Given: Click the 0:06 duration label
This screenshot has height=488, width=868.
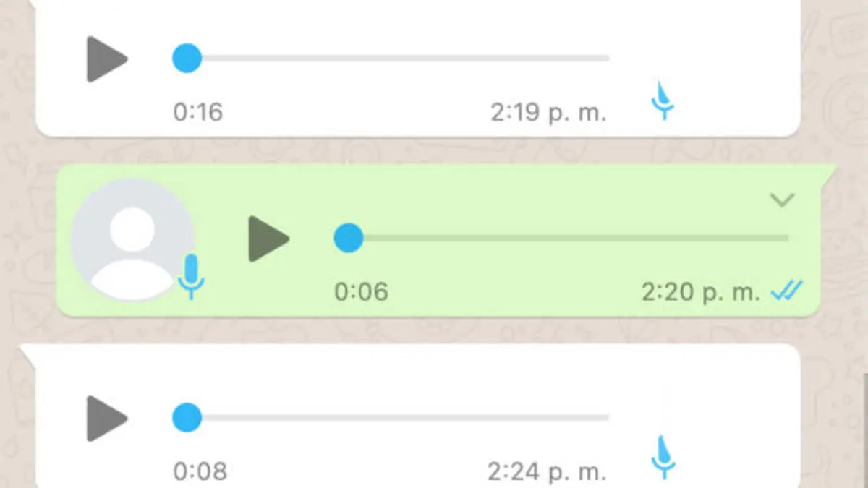Looking at the screenshot, I should pyautogui.click(x=361, y=292).
